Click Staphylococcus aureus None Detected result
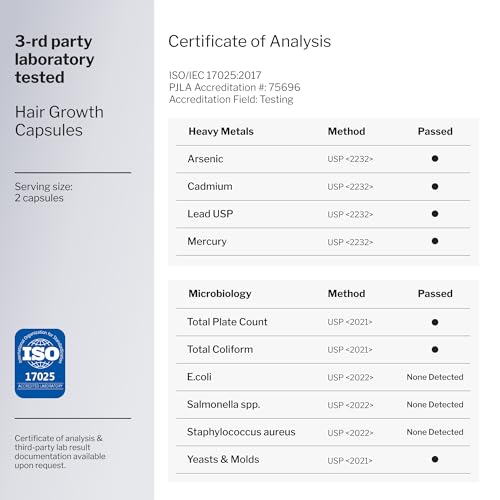The width and height of the screenshot is (500, 500). tap(435, 432)
